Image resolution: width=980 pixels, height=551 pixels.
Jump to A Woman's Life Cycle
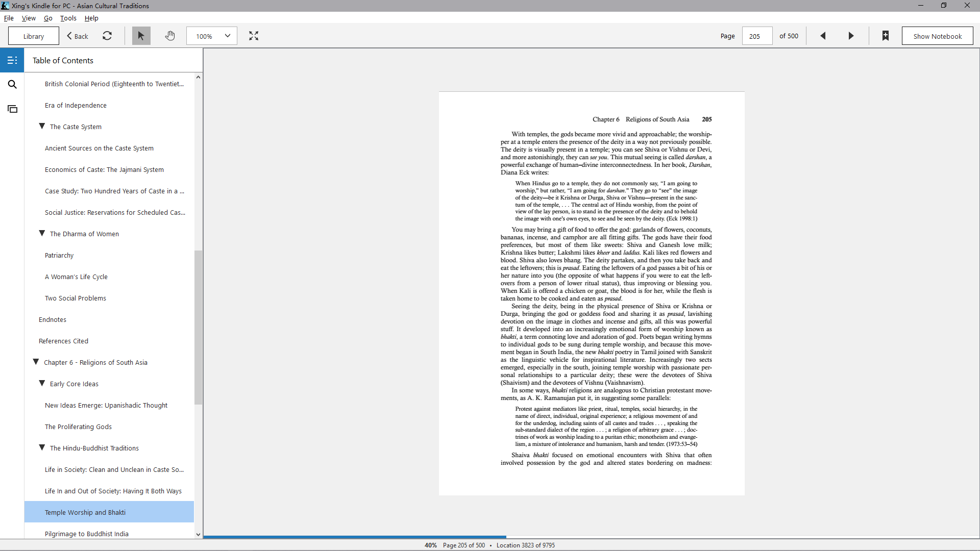click(x=76, y=277)
